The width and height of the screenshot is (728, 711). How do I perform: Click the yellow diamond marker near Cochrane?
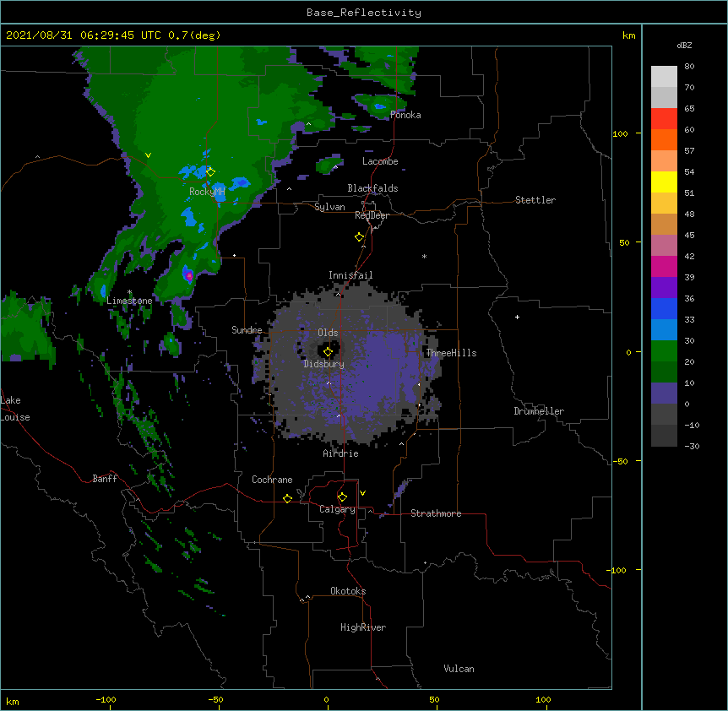287,498
